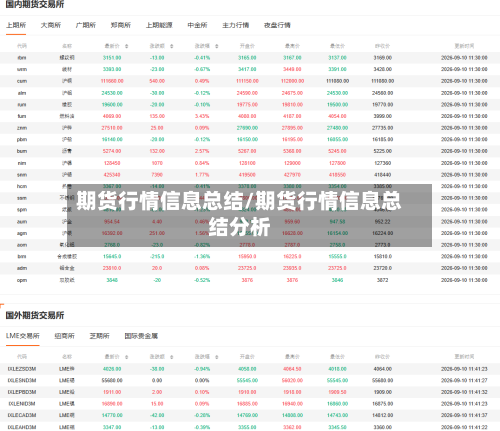Click update time 2026-09-10 11:41:27
The height and width of the screenshot is (431, 500).
464,380
